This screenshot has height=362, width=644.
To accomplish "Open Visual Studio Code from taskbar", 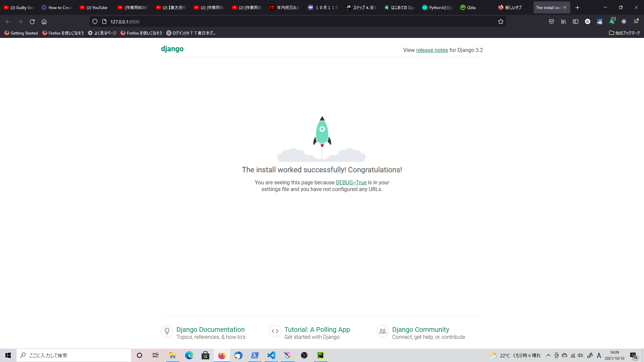I will [271, 355].
